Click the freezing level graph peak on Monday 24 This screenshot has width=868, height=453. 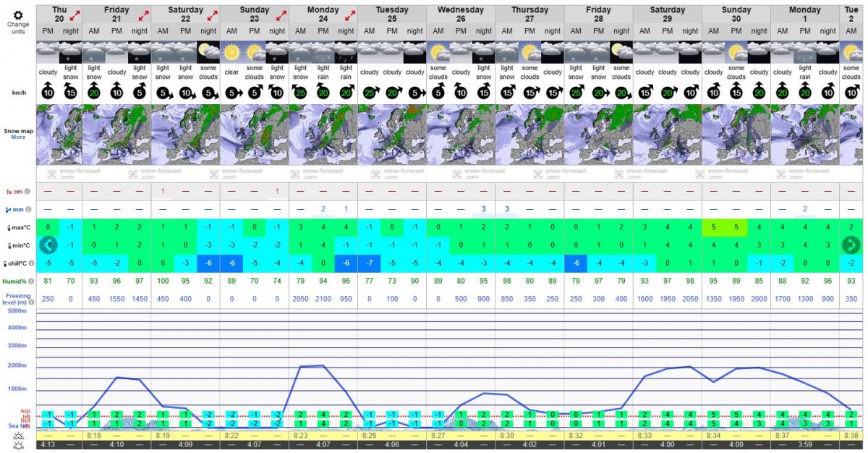pos(322,365)
